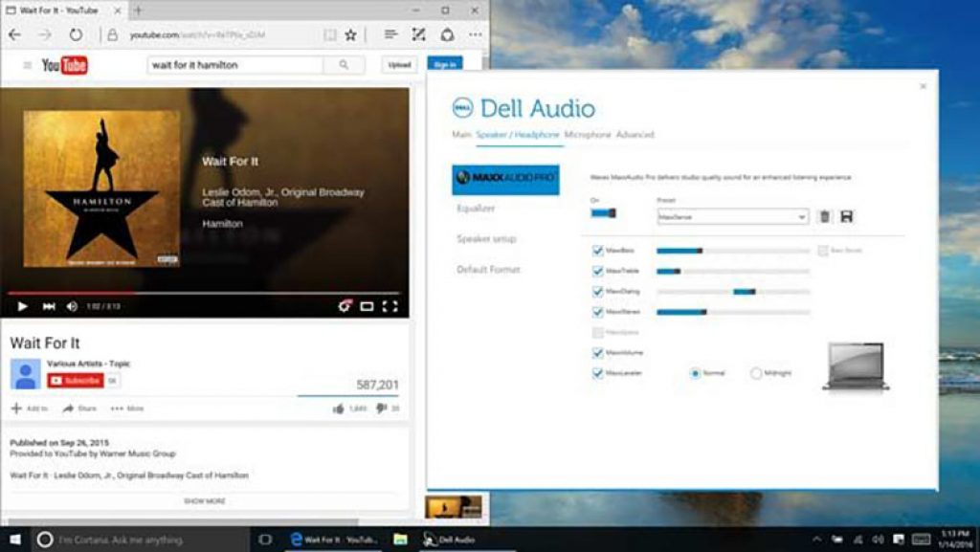The image size is (980, 552).
Task: Click Share under the video
Action: click(79, 408)
